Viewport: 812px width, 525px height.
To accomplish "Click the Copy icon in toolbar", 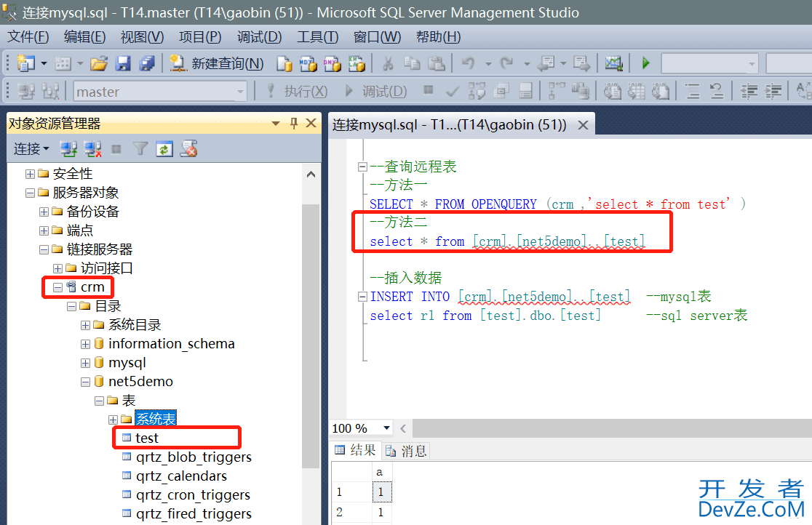I will [413, 63].
